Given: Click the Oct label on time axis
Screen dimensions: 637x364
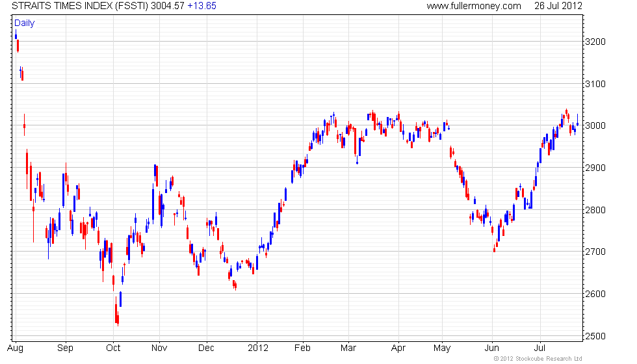Looking at the screenshot, I should [x=113, y=348].
